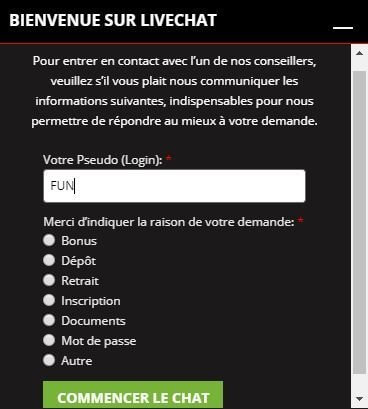The width and height of the screenshot is (368, 409).
Task: Select the Bonus radio option
Action: pyautogui.click(x=49, y=240)
